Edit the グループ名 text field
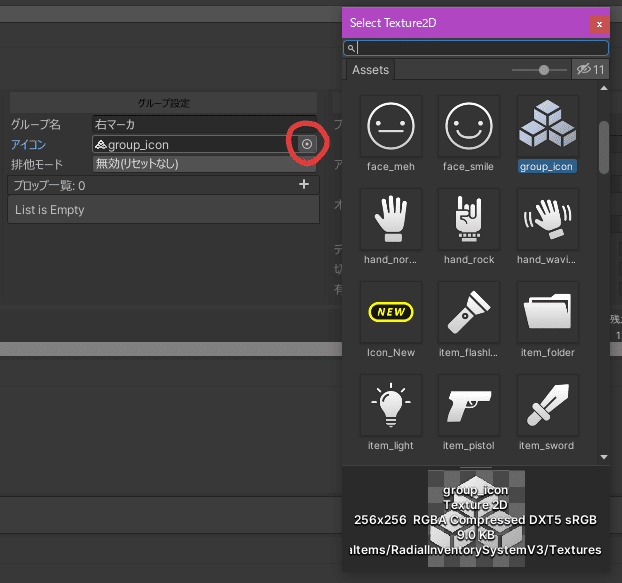The height and width of the screenshot is (583, 622). (x=204, y=124)
